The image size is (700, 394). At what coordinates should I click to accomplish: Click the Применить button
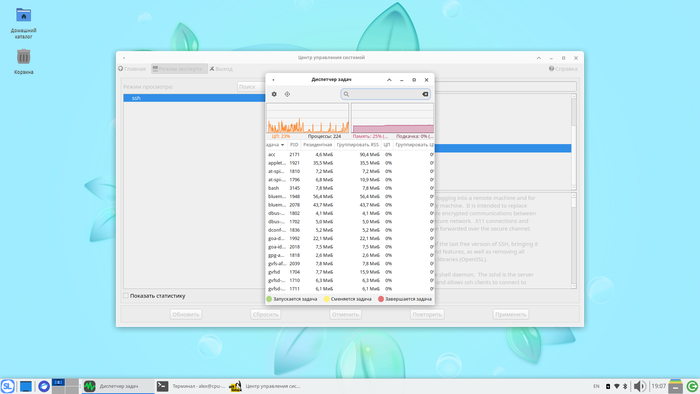pos(511,314)
